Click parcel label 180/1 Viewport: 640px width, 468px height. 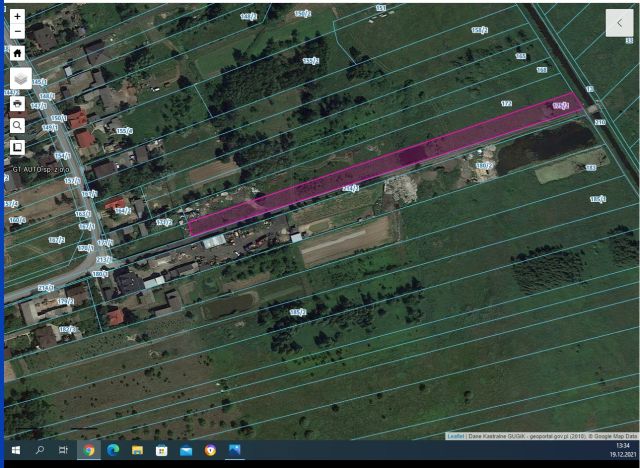pos(100,274)
